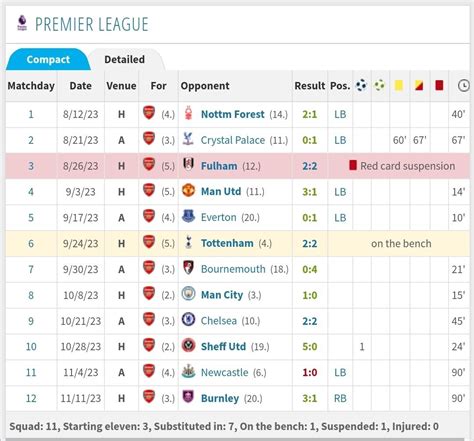Screen dimensions: 474x441
Task: Switch to the Detailed tab
Action: point(125,59)
